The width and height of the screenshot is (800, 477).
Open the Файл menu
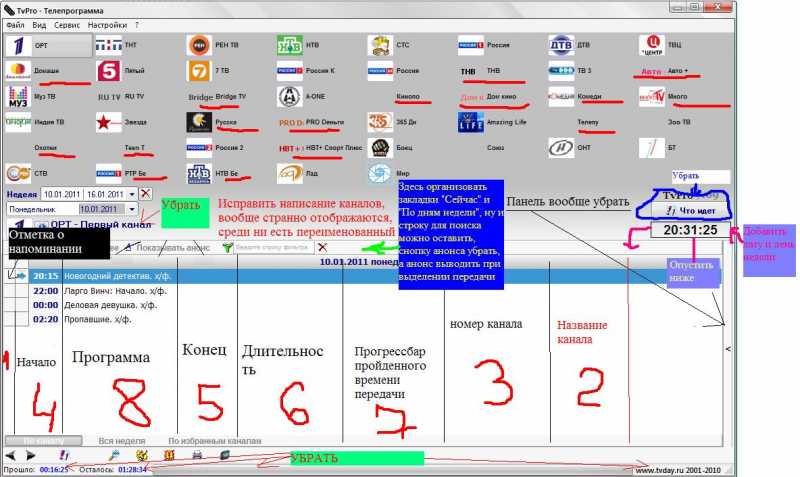tap(15, 25)
